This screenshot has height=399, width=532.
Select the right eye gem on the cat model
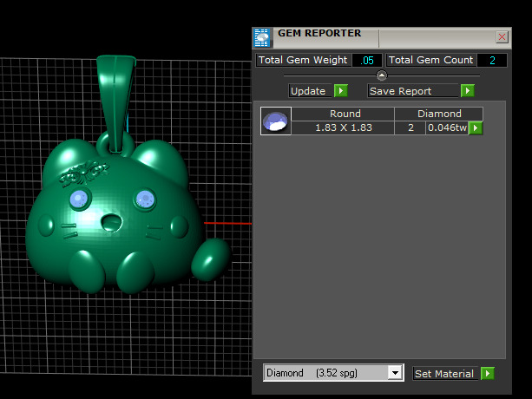coord(145,199)
